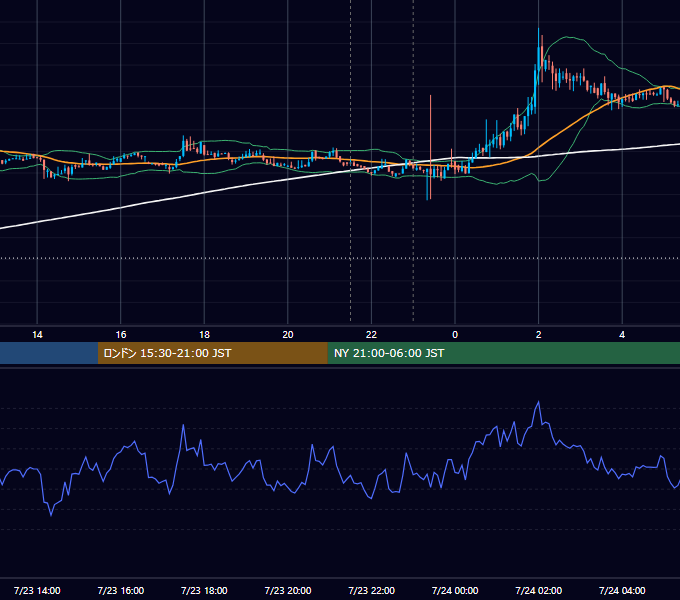
Task: Click the 7/24 00:00 date label
Action: pos(455,590)
